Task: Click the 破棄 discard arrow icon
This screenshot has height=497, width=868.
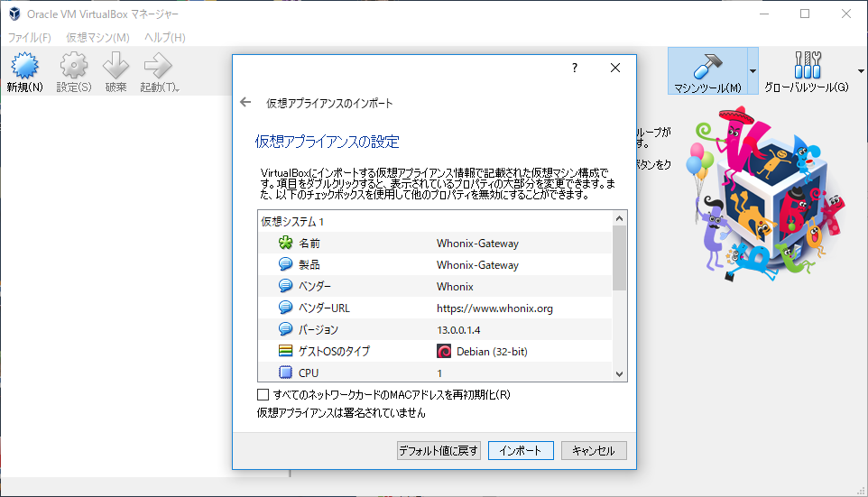Action: point(115,65)
